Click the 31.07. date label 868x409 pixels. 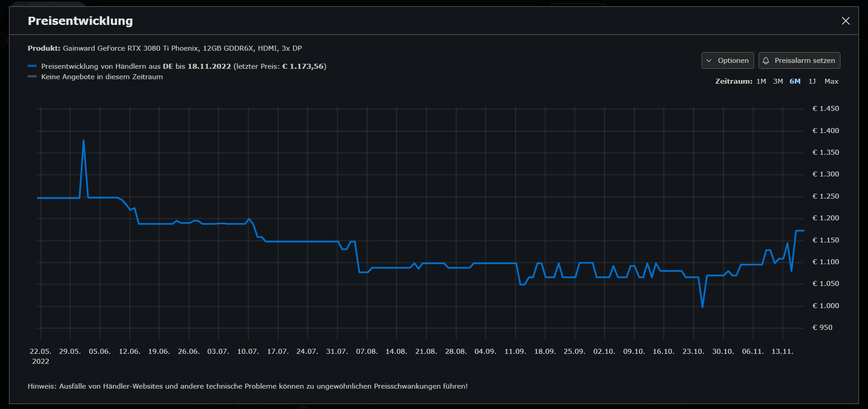point(337,352)
